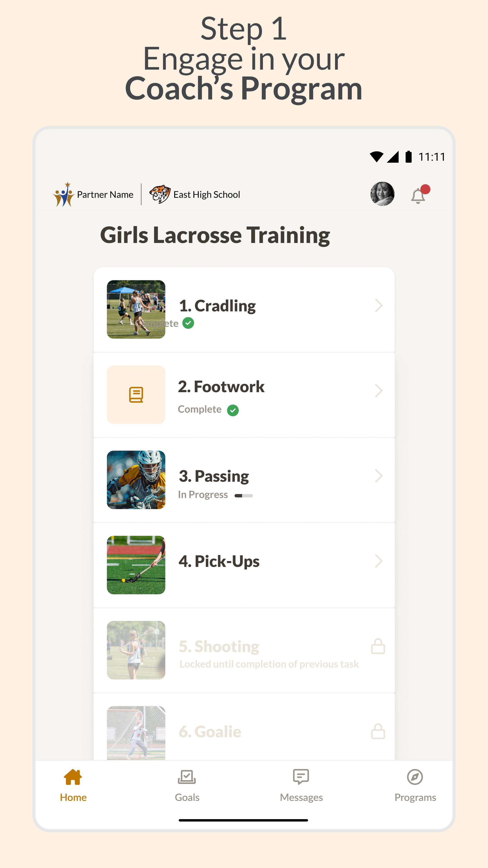
Task: Tap the bottom home indicator bar
Action: [244, 820]
